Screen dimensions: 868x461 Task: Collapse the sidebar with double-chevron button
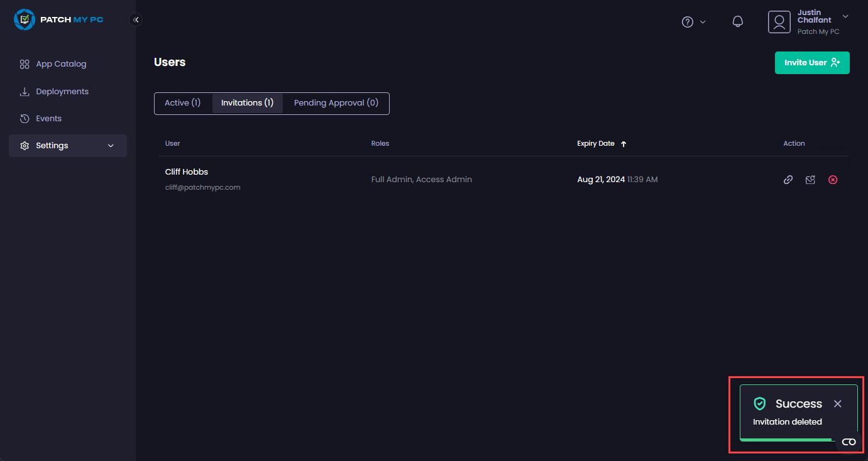(x=136, y=19)
